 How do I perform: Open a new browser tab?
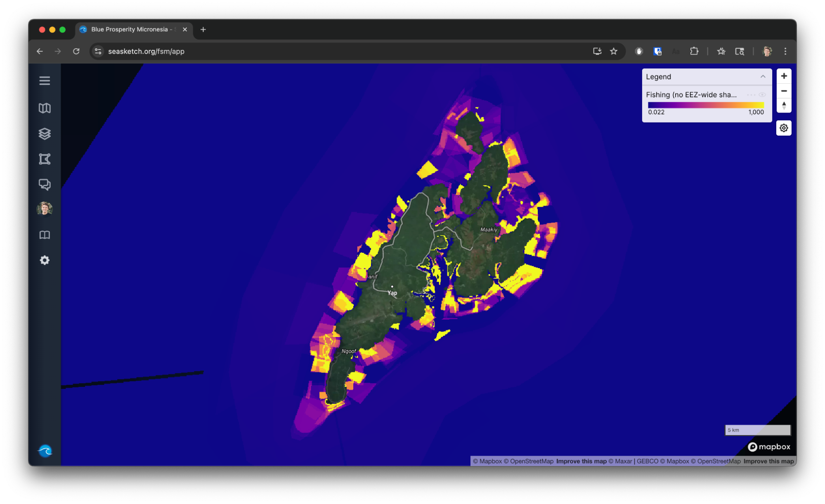(x=203, y=29)
